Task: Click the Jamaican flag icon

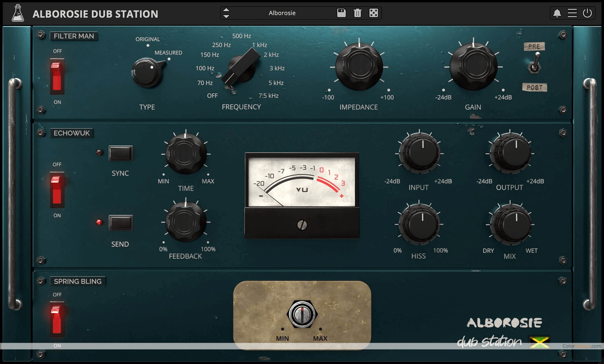Action: pyautogui.click(x=539, y=342)
